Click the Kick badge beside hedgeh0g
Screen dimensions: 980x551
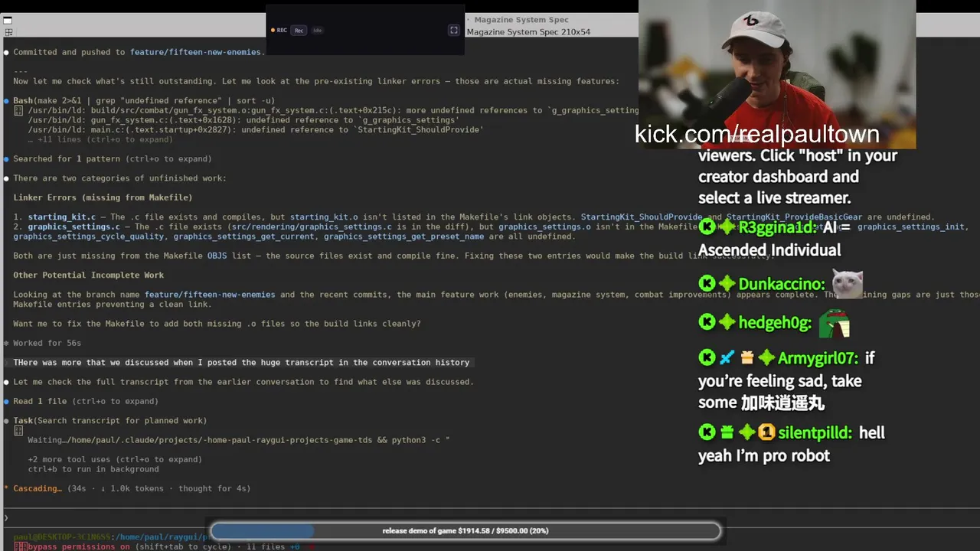coord(707,323)
